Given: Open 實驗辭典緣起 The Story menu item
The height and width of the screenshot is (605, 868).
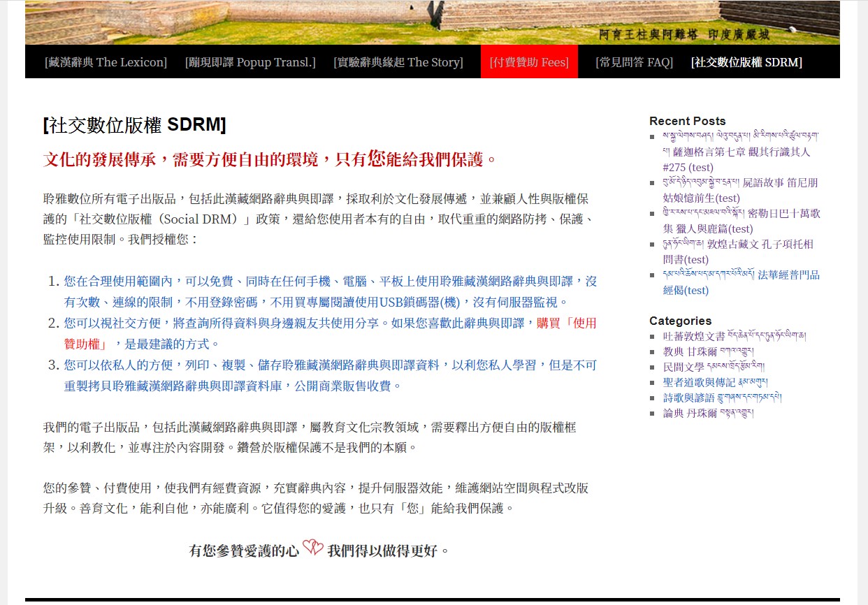Looking at the screenshot, I should pyautogui.click(x=398, y=62).
